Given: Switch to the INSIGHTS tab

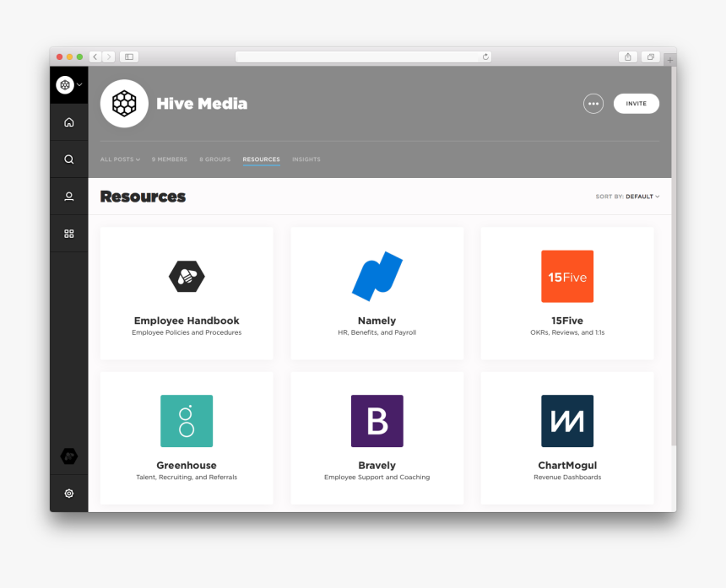Looking at the screenshot, I should pyautogui.click(x=306, y=159).
